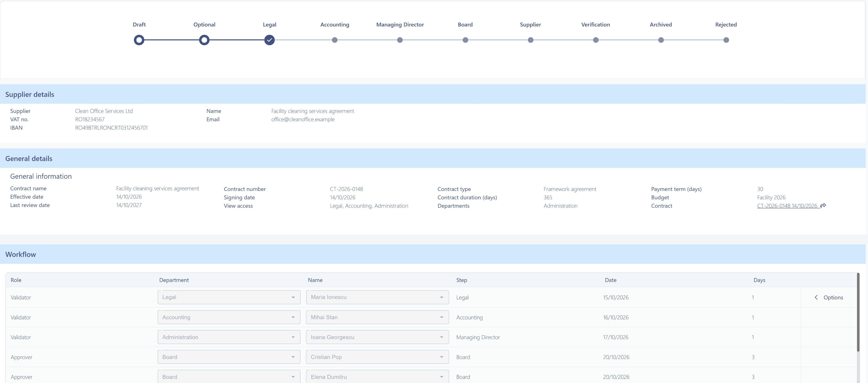Click the Date column header
The height and width of the screenshot is (383, 868).
coord(610,280)
